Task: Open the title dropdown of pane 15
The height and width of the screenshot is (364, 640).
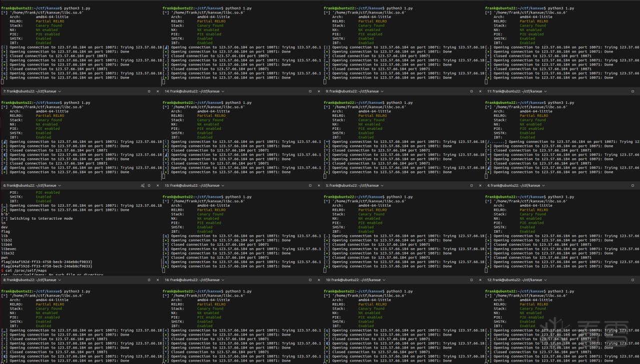Action: click(x=223, y=185)
